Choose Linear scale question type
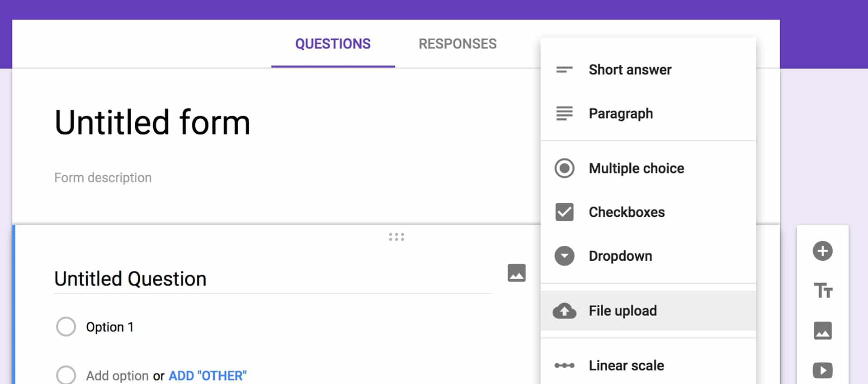 pos(648,365)
